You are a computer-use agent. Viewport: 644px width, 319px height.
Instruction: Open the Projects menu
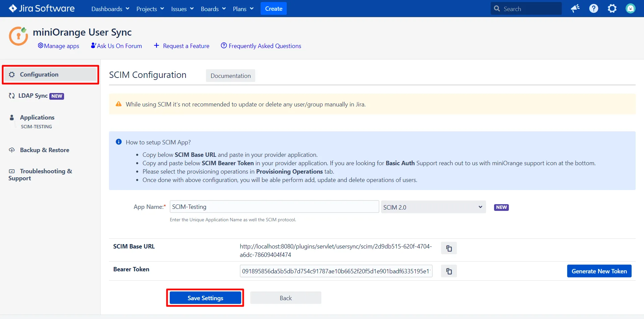150,9
